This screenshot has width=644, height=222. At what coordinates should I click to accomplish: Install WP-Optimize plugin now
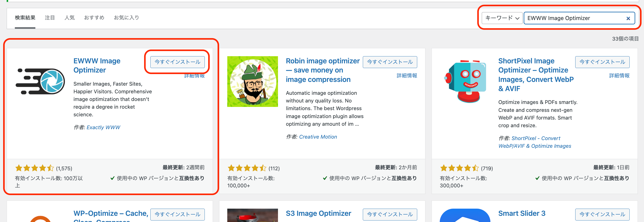[178, 214]
